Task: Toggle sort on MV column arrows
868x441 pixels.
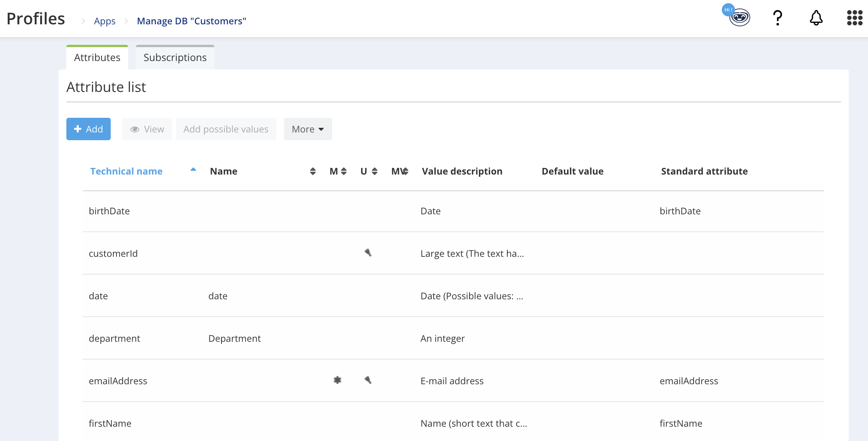Action: click(405, 171)
